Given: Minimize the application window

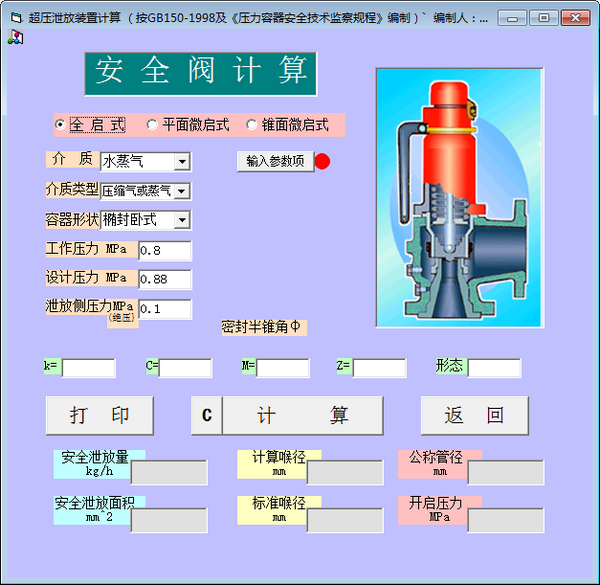Looking at the screenshot, I should click(x=511, y=18).
